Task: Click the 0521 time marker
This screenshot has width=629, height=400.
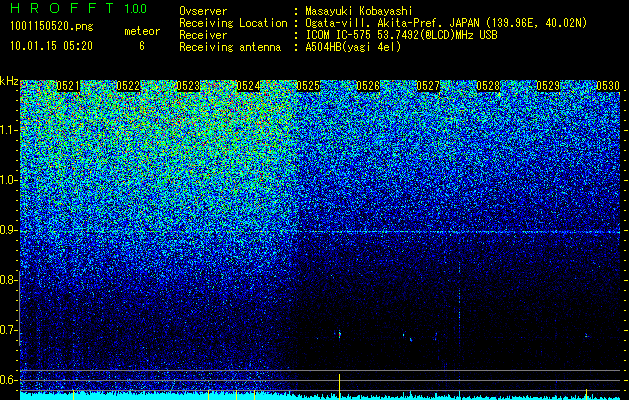Action: [68, 86]
